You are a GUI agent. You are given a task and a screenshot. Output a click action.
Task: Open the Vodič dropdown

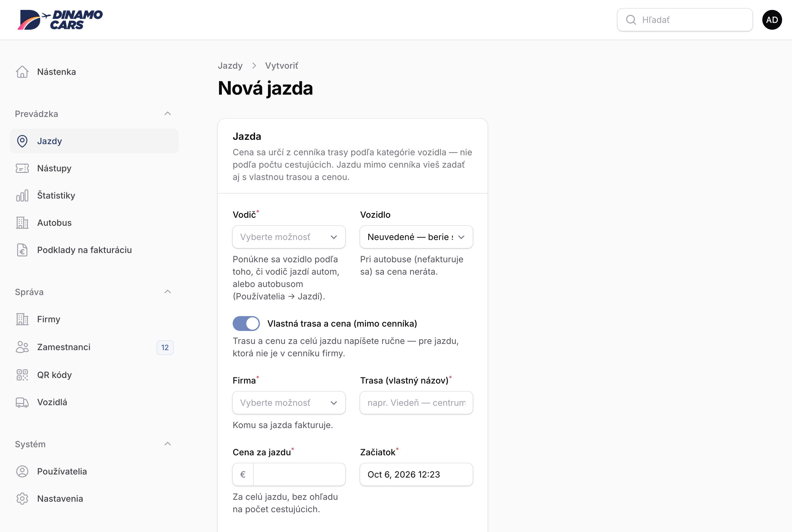289,237
